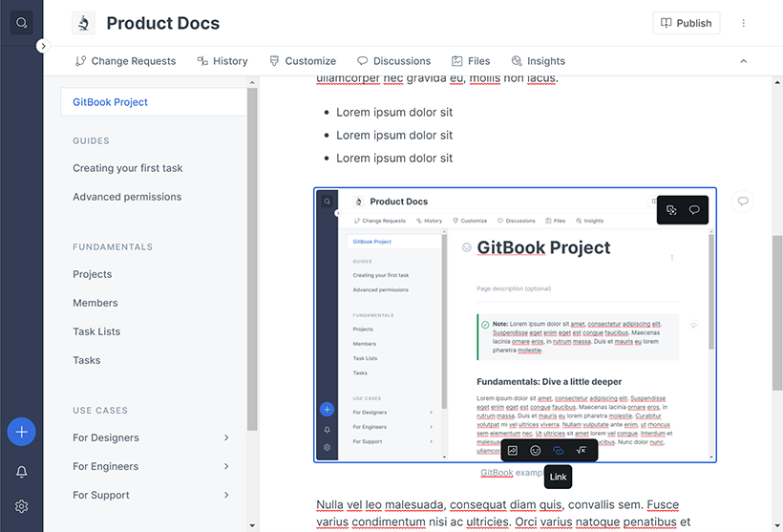The image size is (783, 532).
Task: Open the For Support page
Action: [x=101, y=495]
